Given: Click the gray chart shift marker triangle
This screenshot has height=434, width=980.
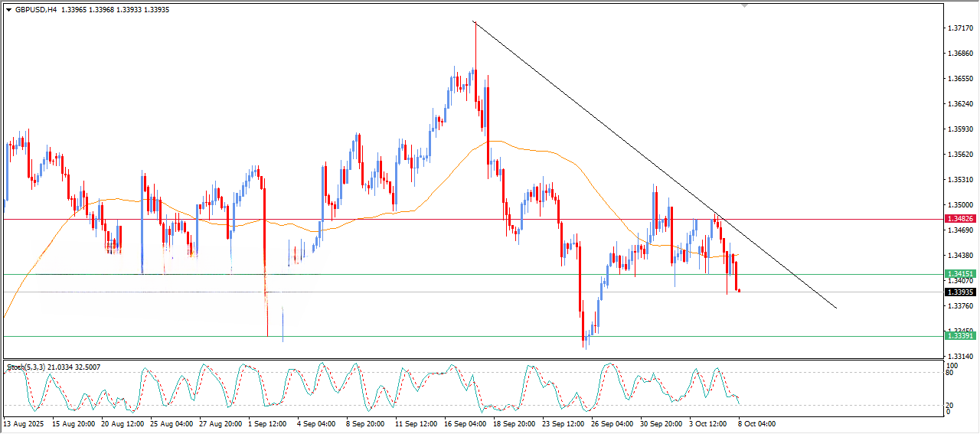Looking at the screenshot, I should click(744, 6).
